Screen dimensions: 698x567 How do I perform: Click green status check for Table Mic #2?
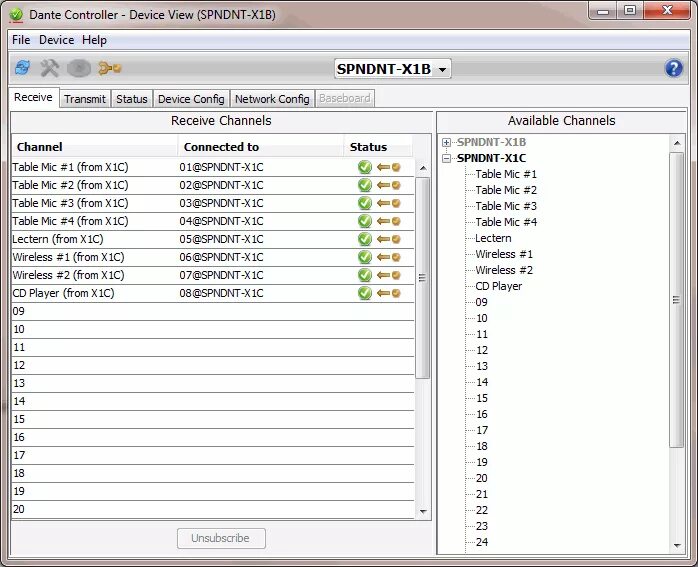[x=365, y=185]
